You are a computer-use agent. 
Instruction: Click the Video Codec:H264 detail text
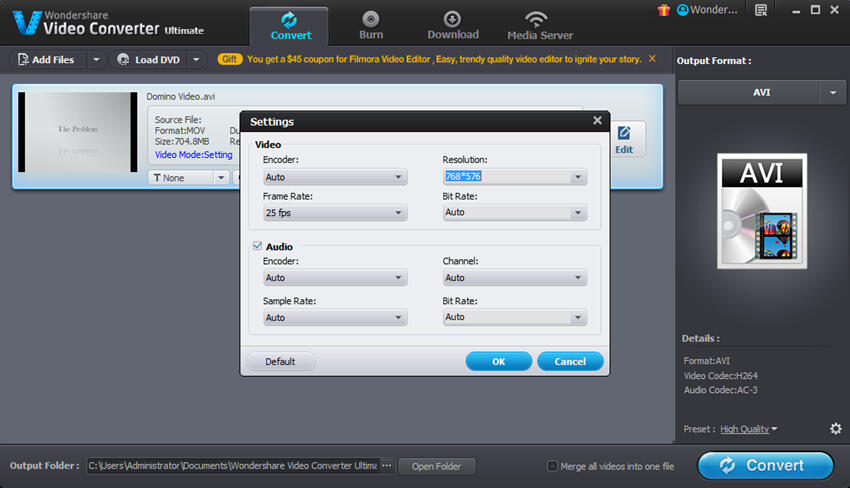click(x=720, y=376)
